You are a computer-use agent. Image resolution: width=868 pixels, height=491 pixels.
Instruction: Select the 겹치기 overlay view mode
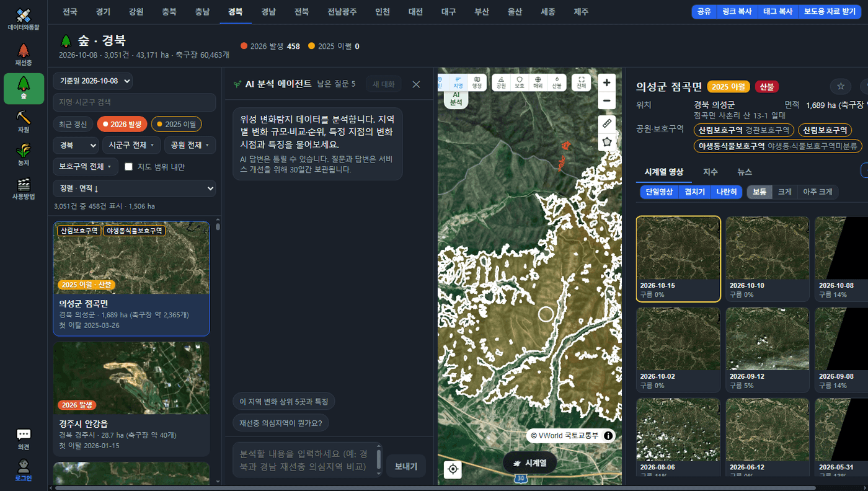[x=694, y=192]
